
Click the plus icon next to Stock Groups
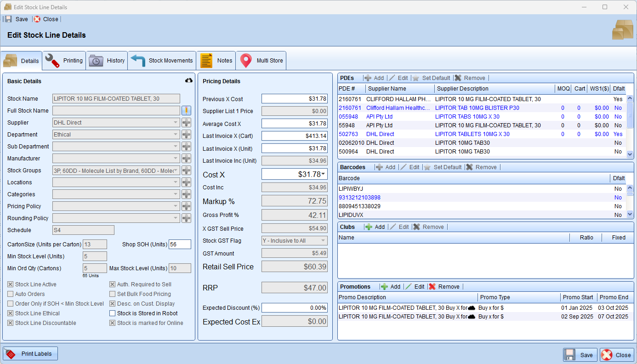tap(186, 171)
